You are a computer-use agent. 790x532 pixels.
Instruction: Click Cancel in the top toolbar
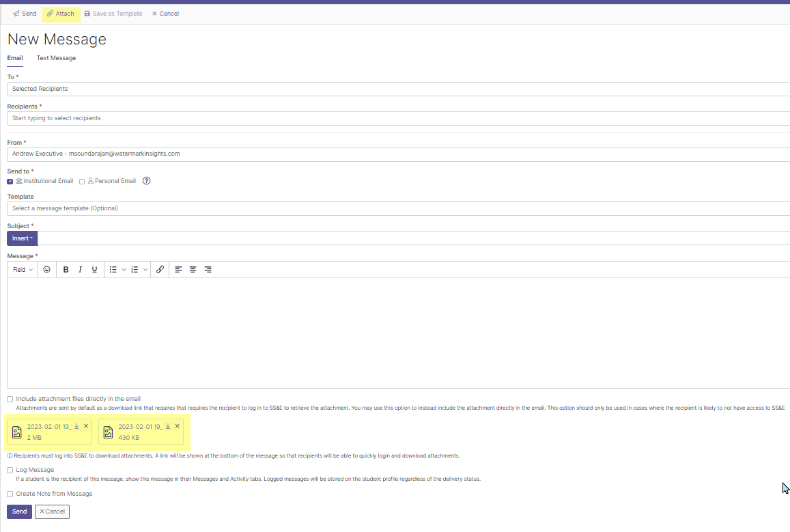tap(165, 14)
